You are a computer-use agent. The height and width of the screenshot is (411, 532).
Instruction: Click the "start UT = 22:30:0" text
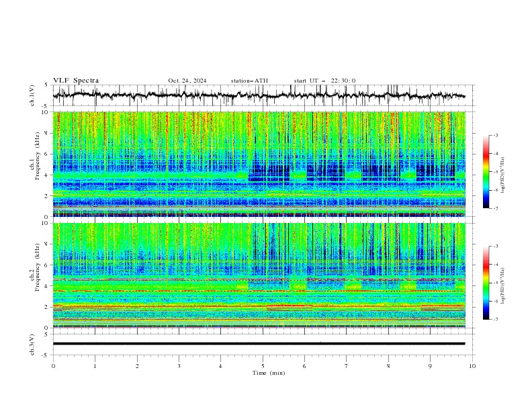[324, 81]
